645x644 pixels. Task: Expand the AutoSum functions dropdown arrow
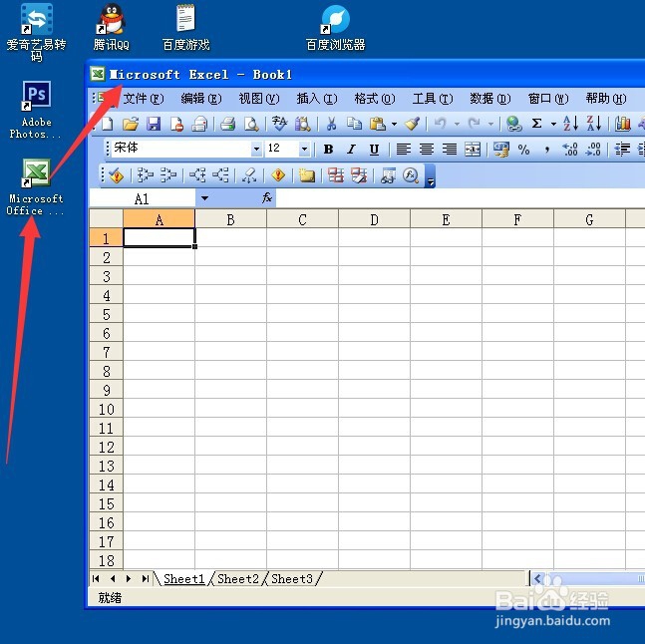pyautogui.click(x=553, y=124)
